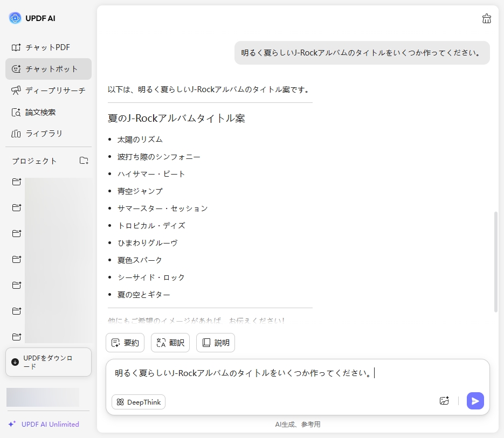504x438 pixels.
Task: Click the new project folder icon beside プロジェクト
Action: (x=84, y=161)
